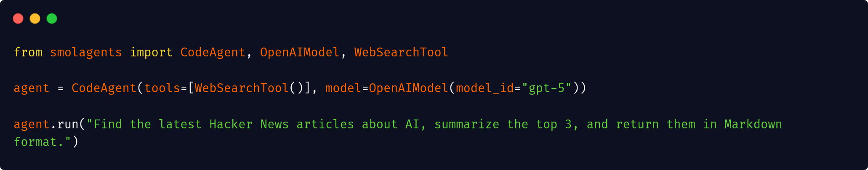Click "WebSearchTool()" inside the tools list
The width and height of the screenshot is (868, 170).
click(x=249, y=88)
